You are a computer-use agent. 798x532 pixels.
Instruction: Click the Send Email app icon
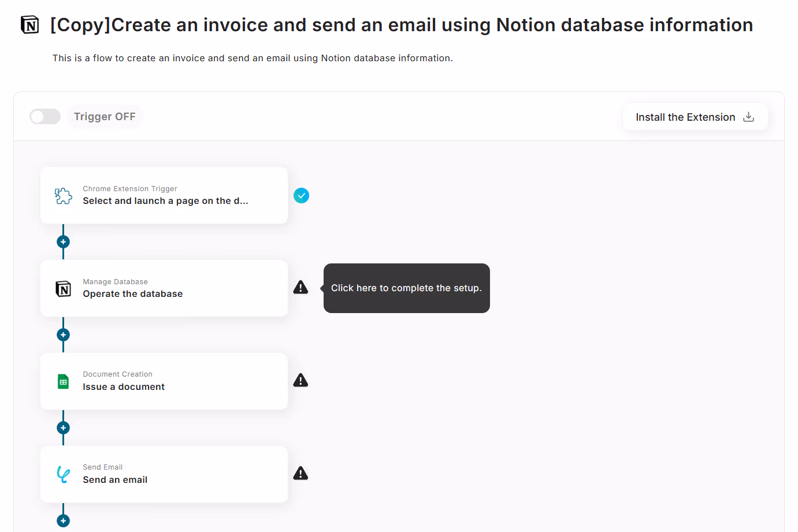coord(64,475)
